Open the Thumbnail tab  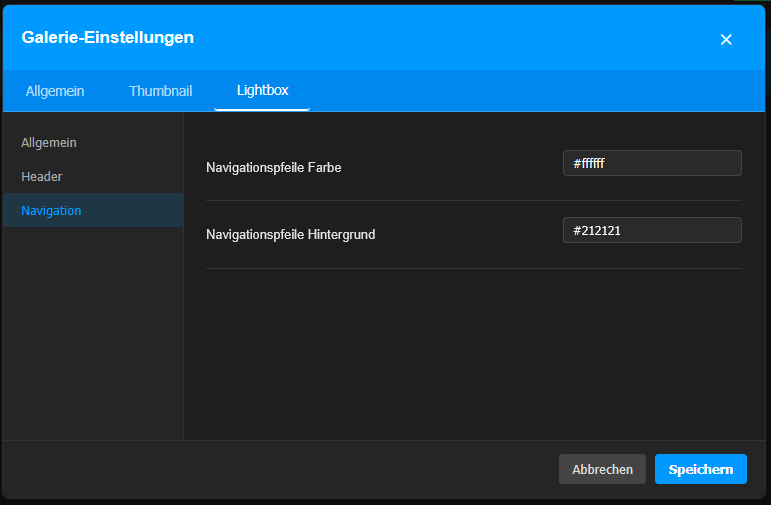coord(160,91)
